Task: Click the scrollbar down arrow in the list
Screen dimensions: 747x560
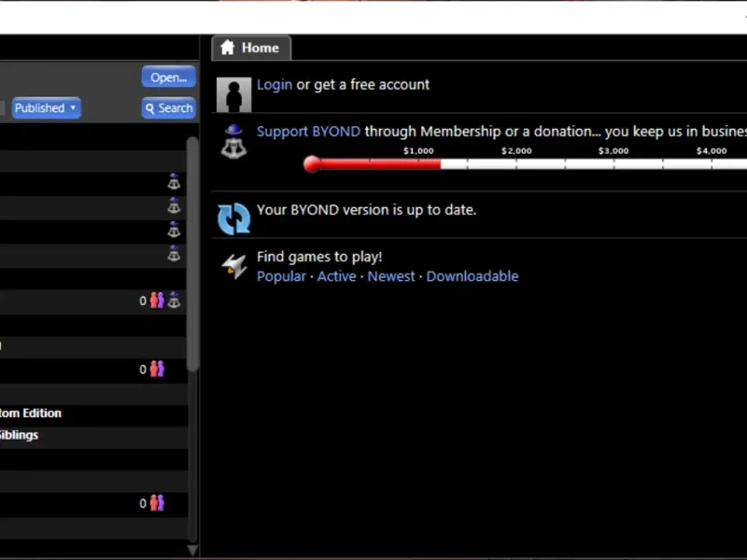Action: 192,551
